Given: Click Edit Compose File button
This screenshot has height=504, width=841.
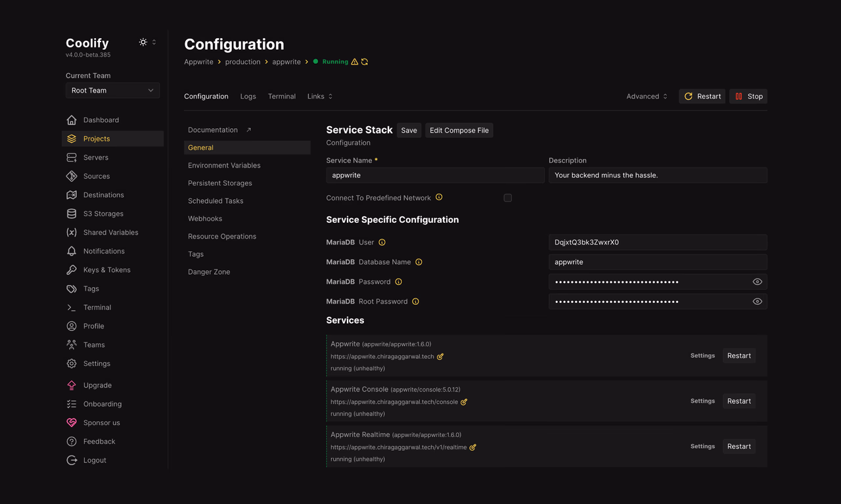Looking at the screenshot, I should tap(459, 130).
